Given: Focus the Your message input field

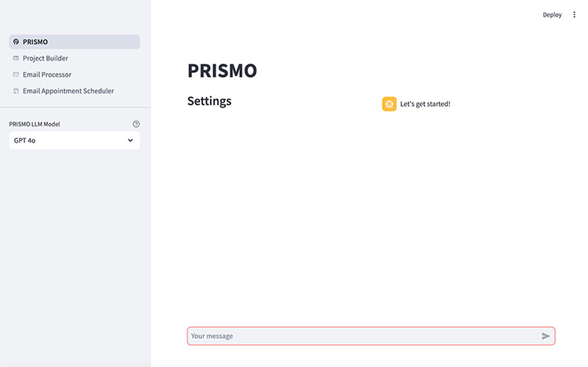Looking at the screenshot, I should click(x=361, y=336).
